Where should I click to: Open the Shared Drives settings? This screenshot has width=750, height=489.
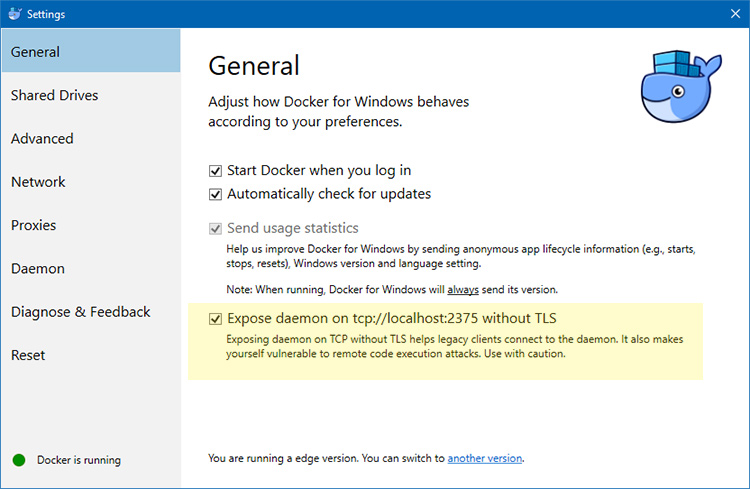pyautogui.click(x=54, y=95)
